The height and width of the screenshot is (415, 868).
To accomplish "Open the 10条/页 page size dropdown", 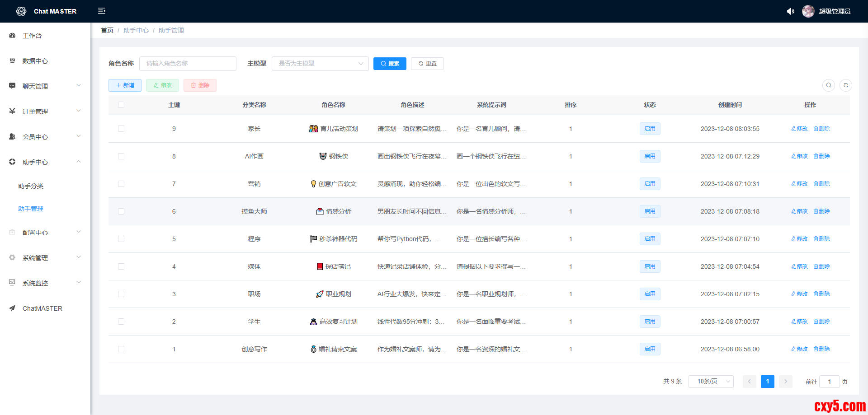I will click(711, 382).
